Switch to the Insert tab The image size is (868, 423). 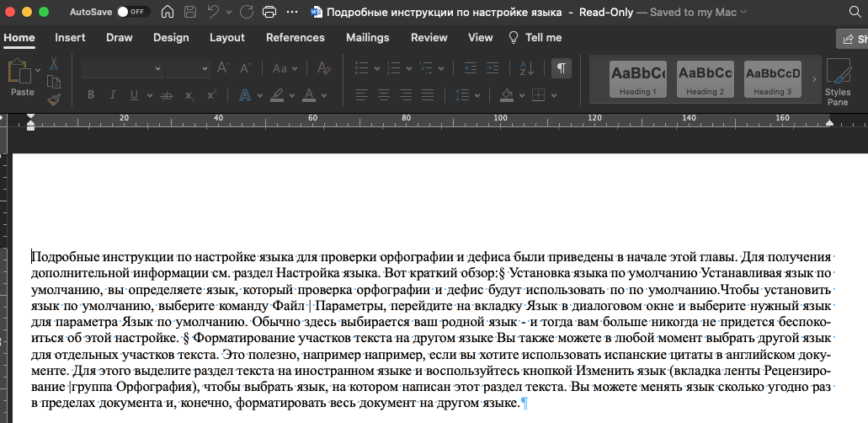coord(70,38)
